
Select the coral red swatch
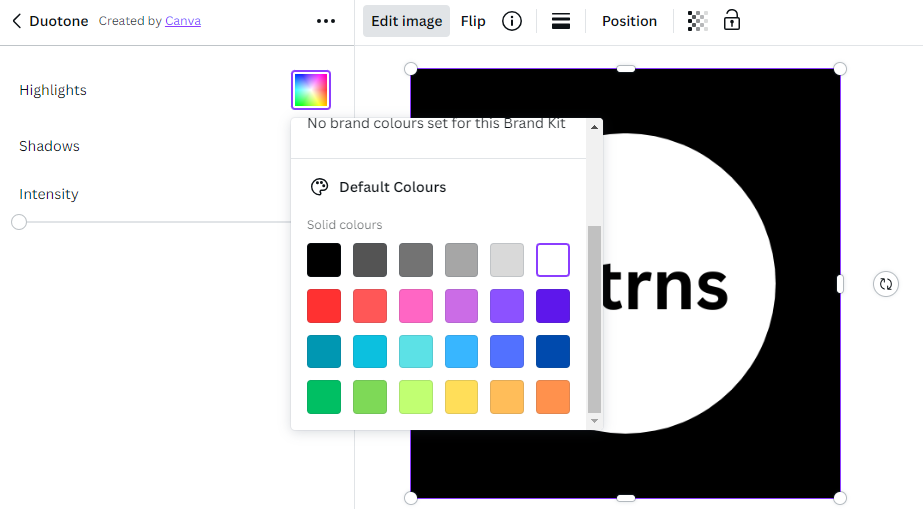(x=370, y=305)
